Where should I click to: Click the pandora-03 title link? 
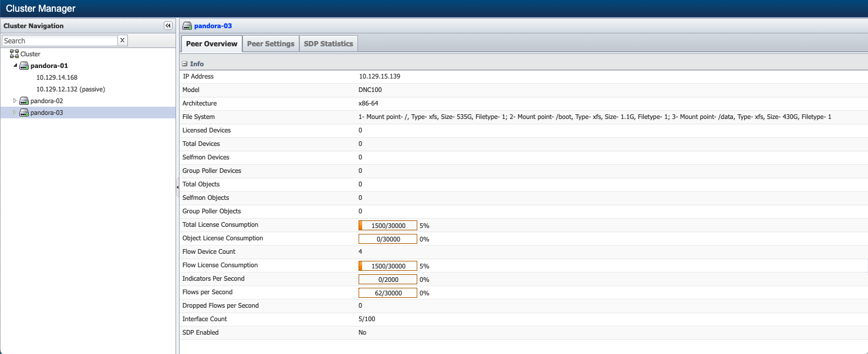click(214, 26)
